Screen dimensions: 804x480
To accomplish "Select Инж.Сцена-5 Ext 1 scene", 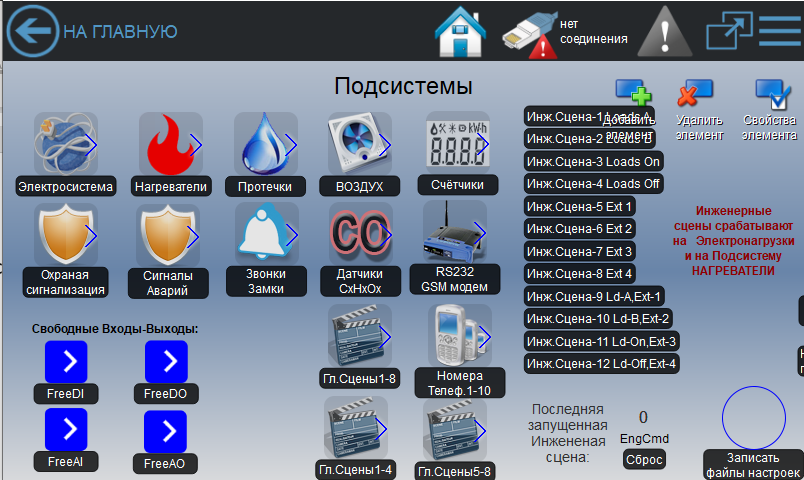I will (580, 207).
